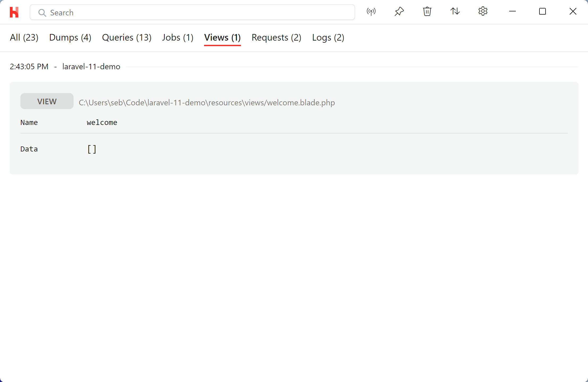
Task: Click the search magnifier icon
Action: coord(42,12)
